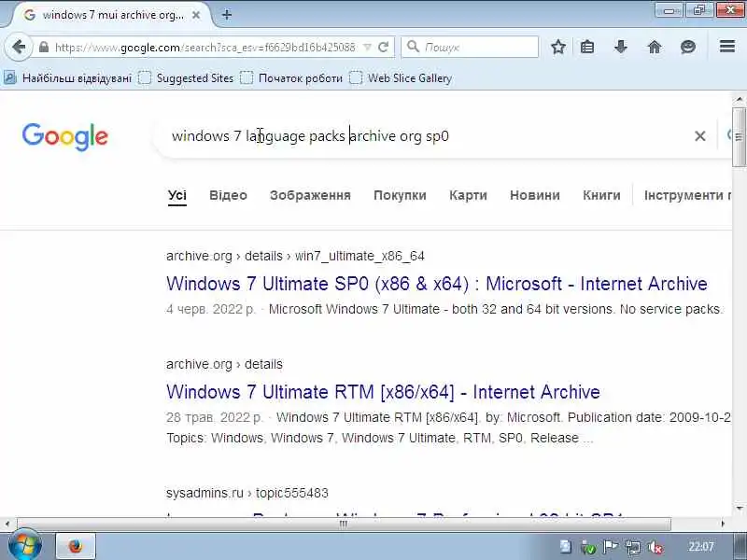Open the bookmarks list icon
The width and height of the screenshot is (747, 560).
tap(587, 47)
